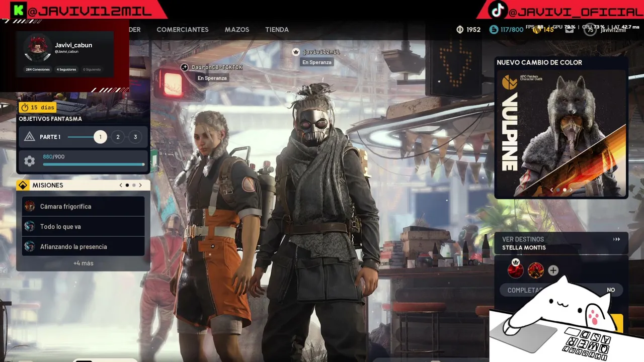Expand the Ver Destinos triple-chevron arrow
The image size is (644, 362).
[616, 239]
